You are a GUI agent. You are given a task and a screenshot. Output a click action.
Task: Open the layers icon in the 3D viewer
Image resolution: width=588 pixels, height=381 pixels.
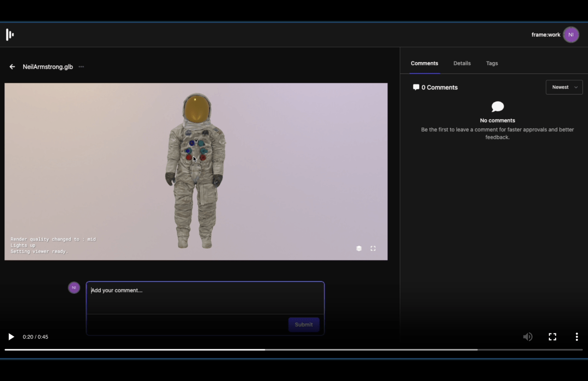[359, 249]
